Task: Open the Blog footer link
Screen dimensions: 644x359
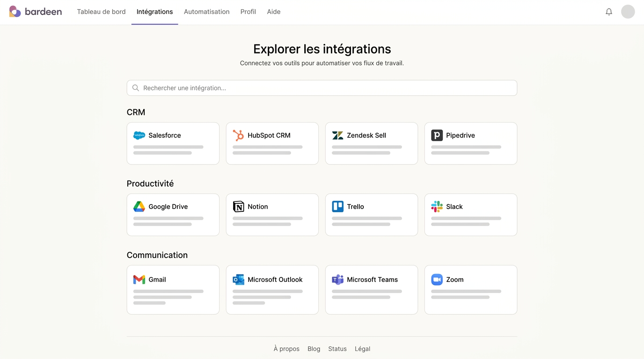Action: click(314, 349)
